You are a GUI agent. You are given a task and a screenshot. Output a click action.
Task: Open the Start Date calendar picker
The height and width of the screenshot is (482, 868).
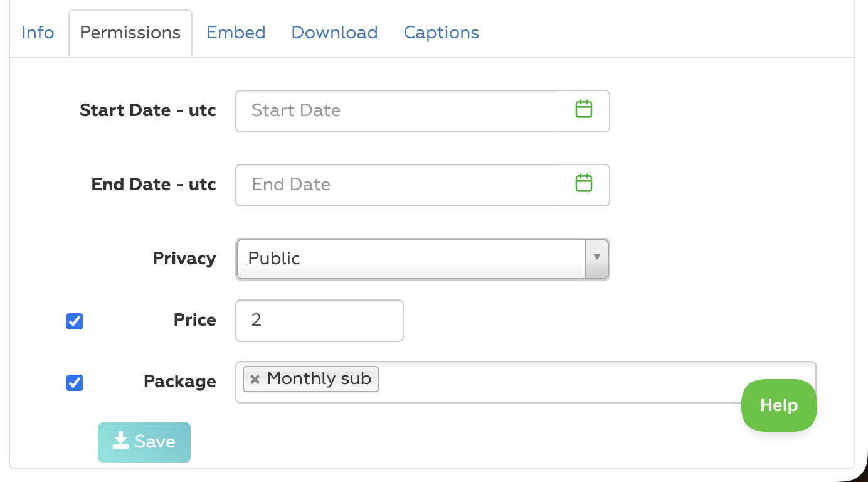tap(584, 110)
